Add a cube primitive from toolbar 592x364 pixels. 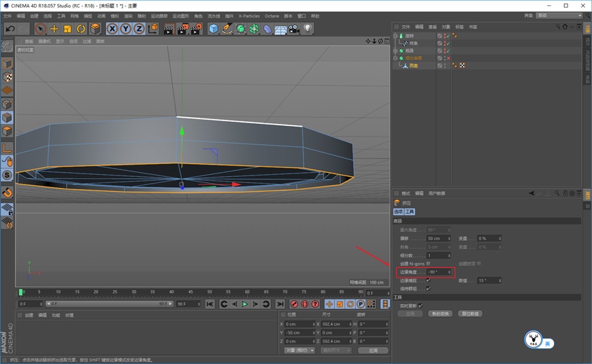213,29
